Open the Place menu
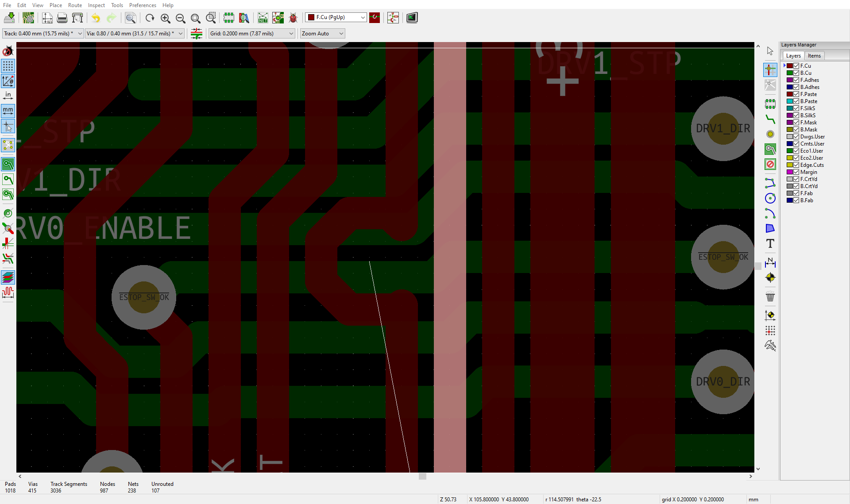The image size is (850, 504). pyautogui.click(x=56, y=5)
